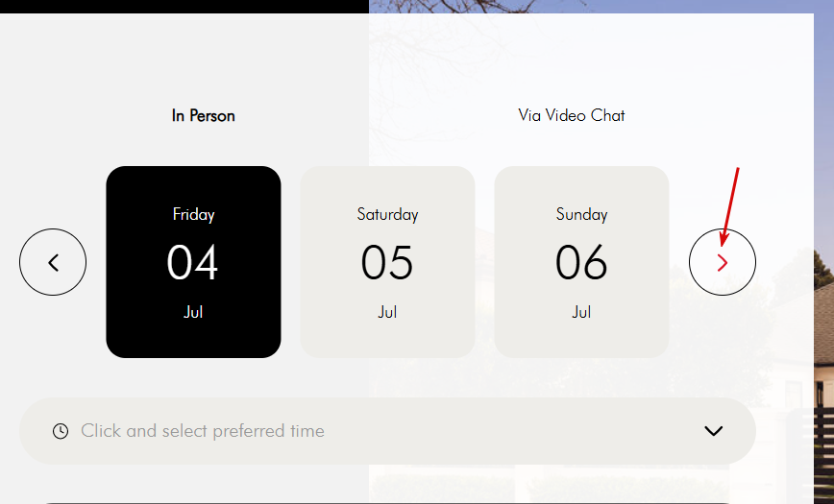Open the preferred time dropdown
Screen dimensions: 834x504
tap(387, 431)
